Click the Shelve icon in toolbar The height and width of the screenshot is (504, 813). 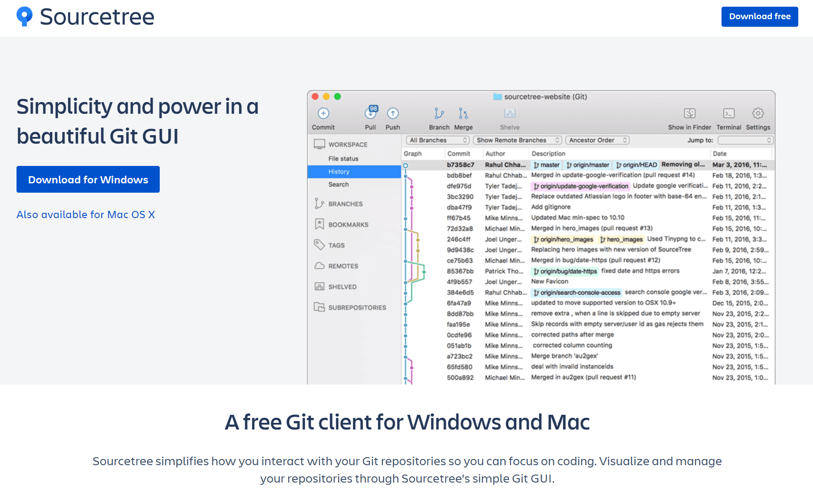pyautogui.click(x=510, y=113)
